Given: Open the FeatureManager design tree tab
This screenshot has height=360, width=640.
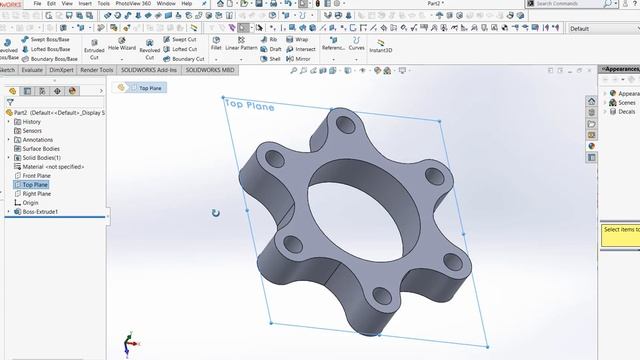Looking at the screenshot, I should tap(12, 91).
